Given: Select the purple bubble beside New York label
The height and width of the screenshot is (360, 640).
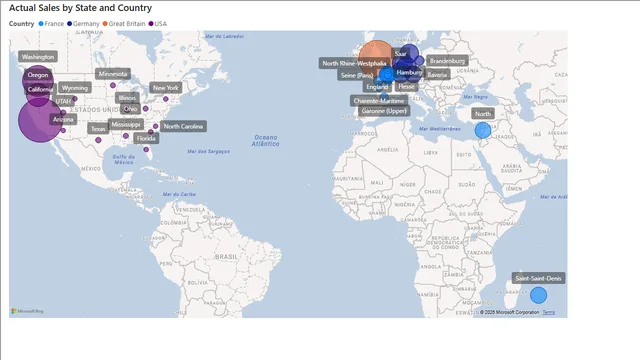Looking at the screenshot, I should pyautogui.click(x=166, y=99).
